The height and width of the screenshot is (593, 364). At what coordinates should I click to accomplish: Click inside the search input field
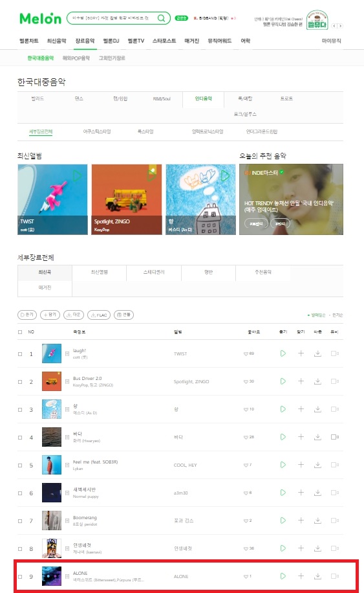111,18
